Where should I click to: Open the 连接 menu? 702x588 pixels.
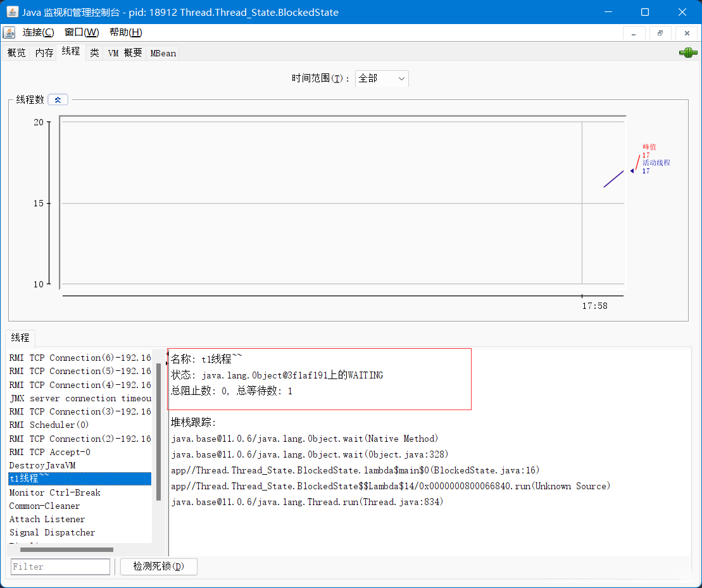point(39,32)
